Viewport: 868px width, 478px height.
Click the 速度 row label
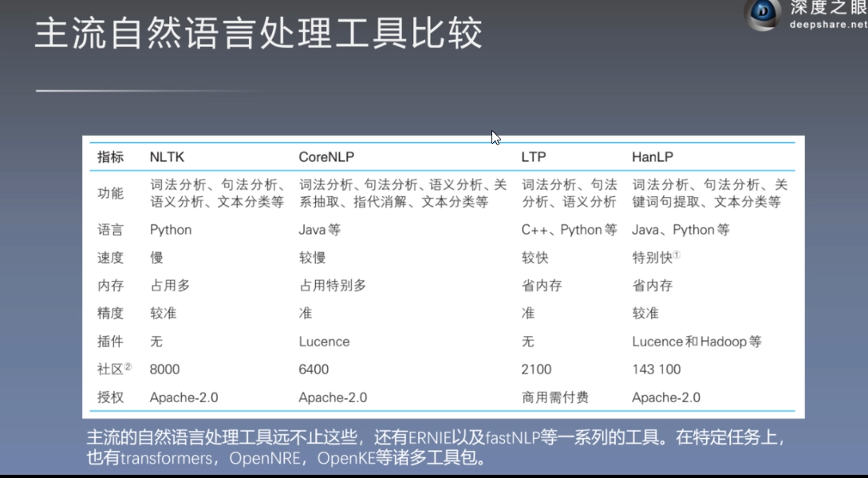click(110, 257)
